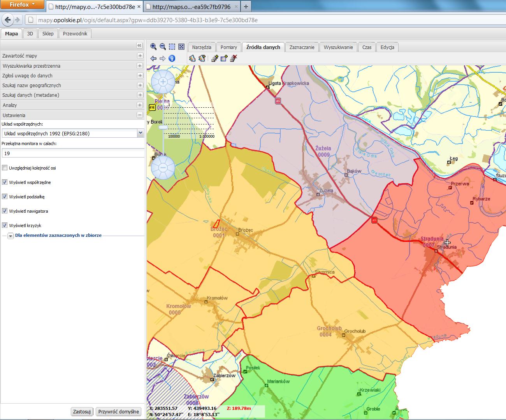Viewport: 506px width, 420px height.
Task: Click the browser URL address bar
Action: tap(265, 20)
